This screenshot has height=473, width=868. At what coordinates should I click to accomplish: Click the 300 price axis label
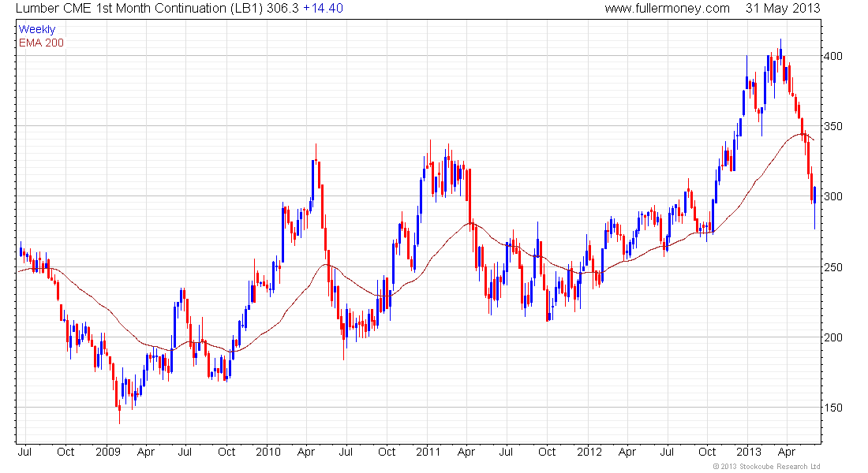tap(833, 197)
